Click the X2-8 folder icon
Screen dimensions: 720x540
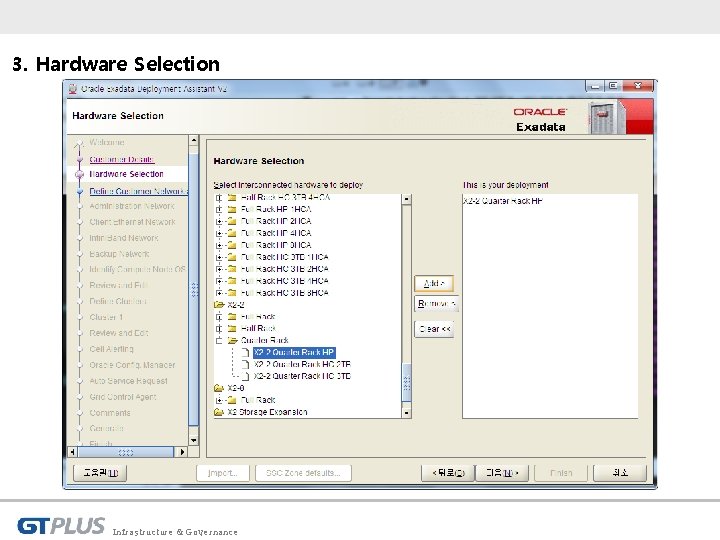(x=219, y=388)
